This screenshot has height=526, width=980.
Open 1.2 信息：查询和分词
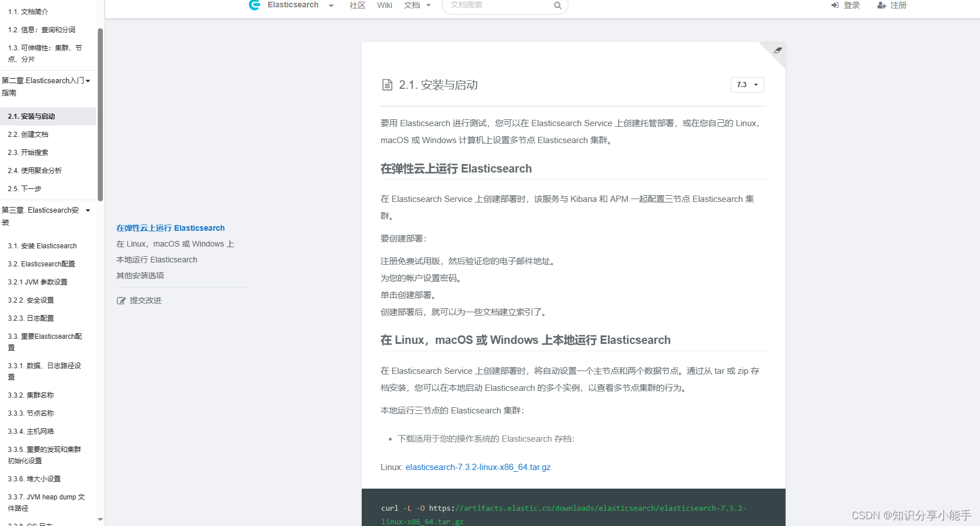click(42, 30)
